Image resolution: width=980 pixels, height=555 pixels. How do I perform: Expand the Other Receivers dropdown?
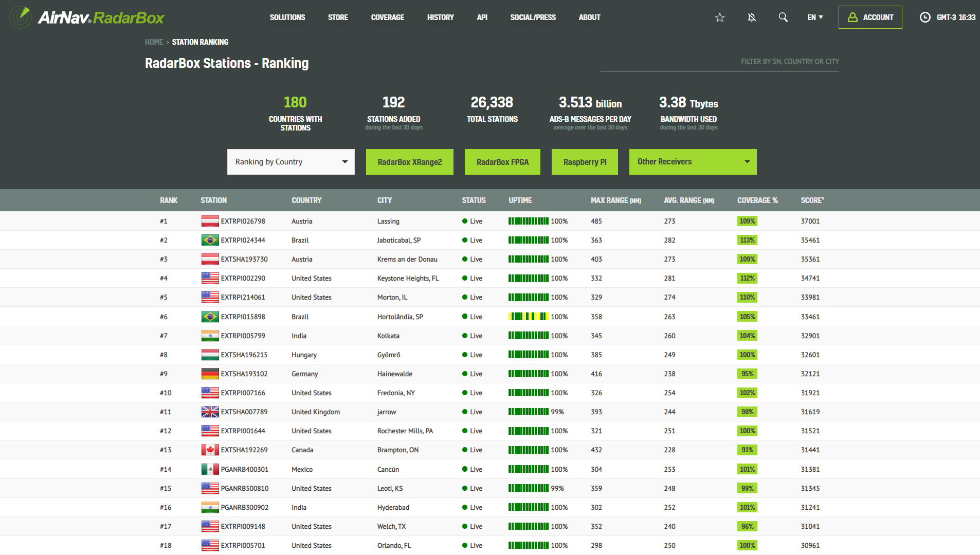[693, 162]
